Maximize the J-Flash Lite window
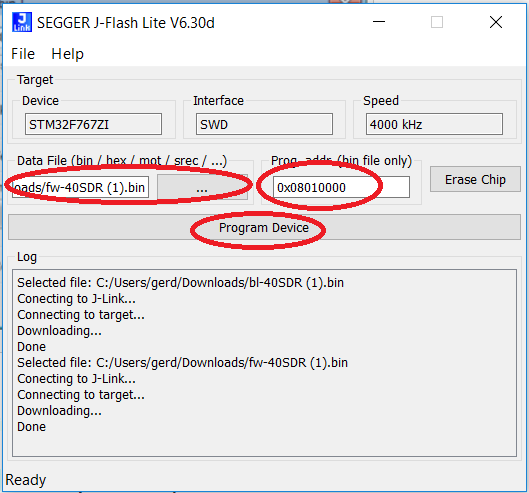The width and height of the screenshot is (529, 493). (x=437, y=22)
